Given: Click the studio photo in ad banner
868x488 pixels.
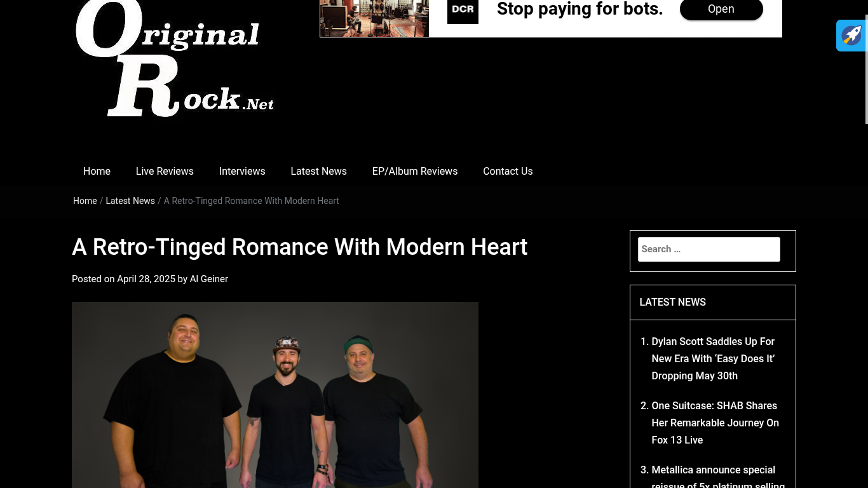Looking at the screenshot, I should point(374,18).
